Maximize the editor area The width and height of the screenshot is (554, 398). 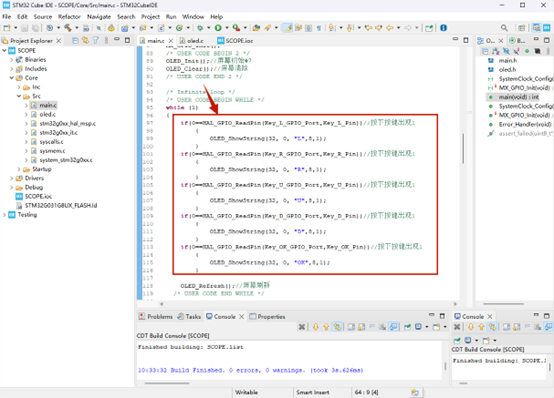466,40
